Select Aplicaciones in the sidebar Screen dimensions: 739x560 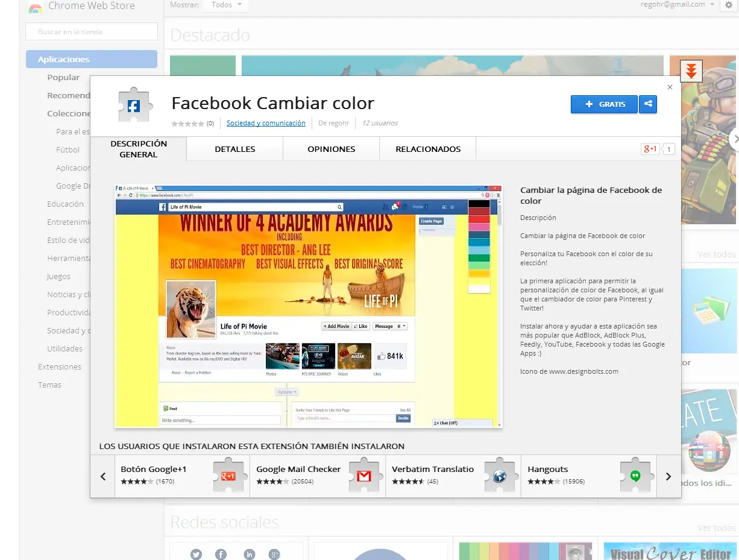tap(92, 59)
